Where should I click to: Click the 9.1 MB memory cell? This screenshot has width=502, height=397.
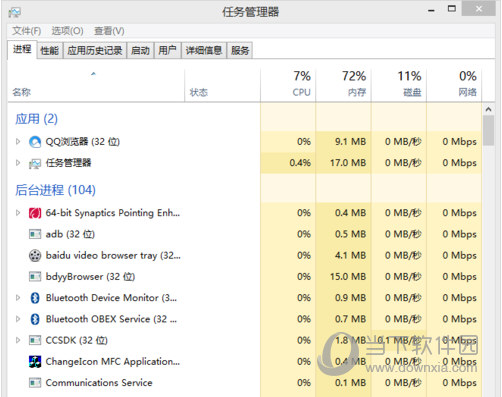click(x=343, y=142)
